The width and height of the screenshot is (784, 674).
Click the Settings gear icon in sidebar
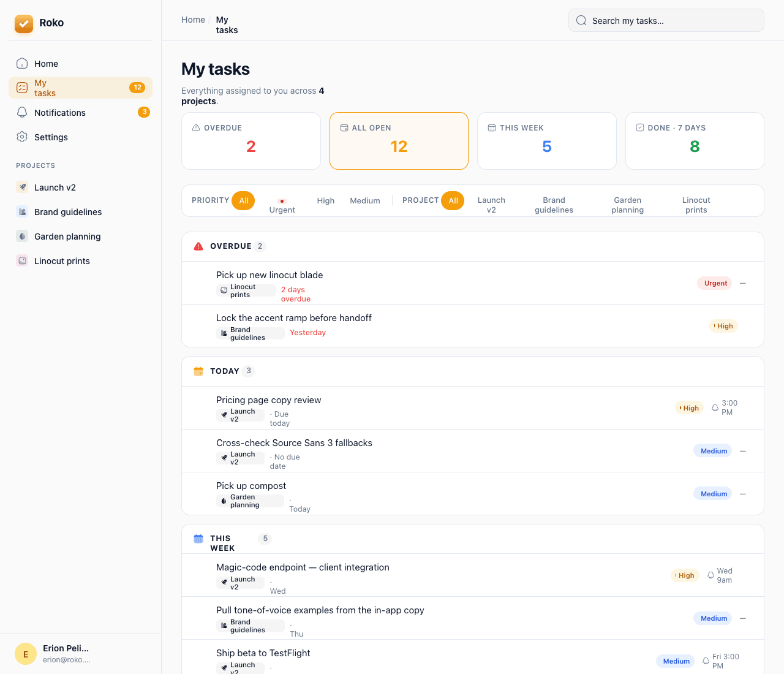pyautogui.click(x=22, y=137)
